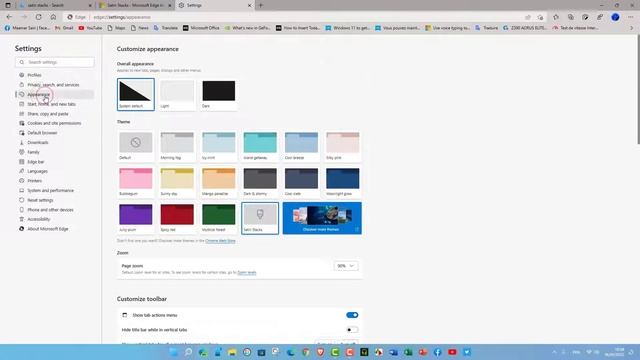Choose the Juicy plum purple theme

coord(136,218)
